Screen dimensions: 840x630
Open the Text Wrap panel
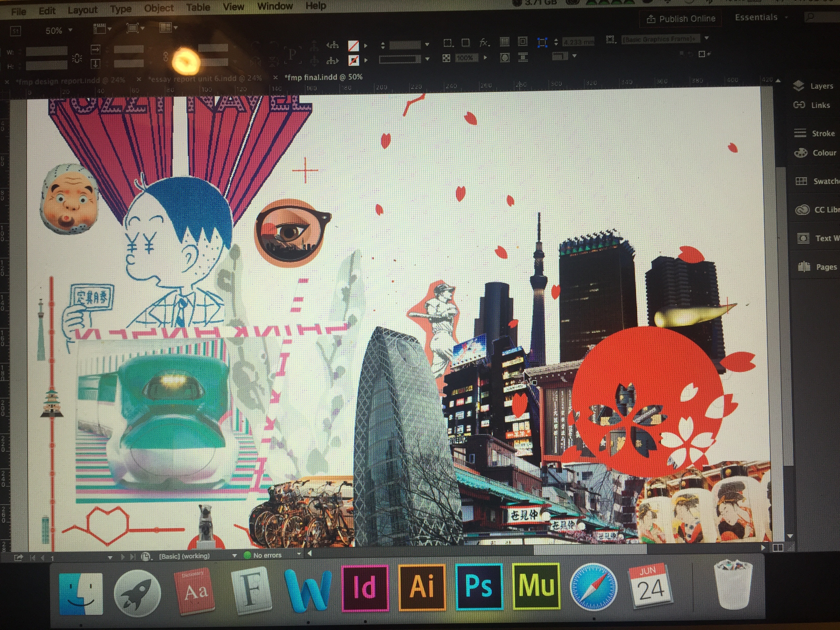point(818,238)
